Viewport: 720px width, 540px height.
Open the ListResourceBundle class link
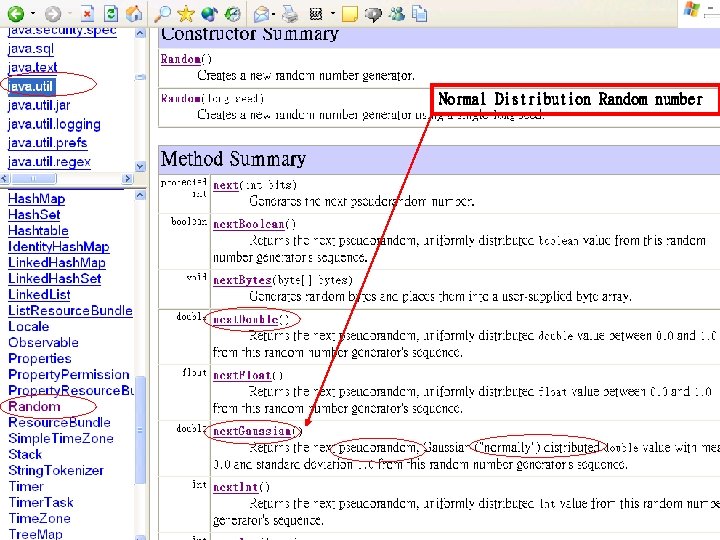[x=70, y=310]
